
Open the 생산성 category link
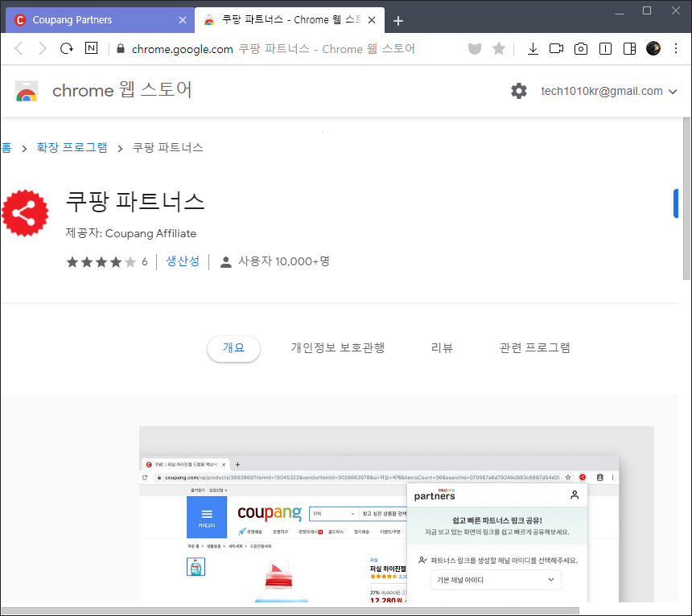tap(183, 261)
